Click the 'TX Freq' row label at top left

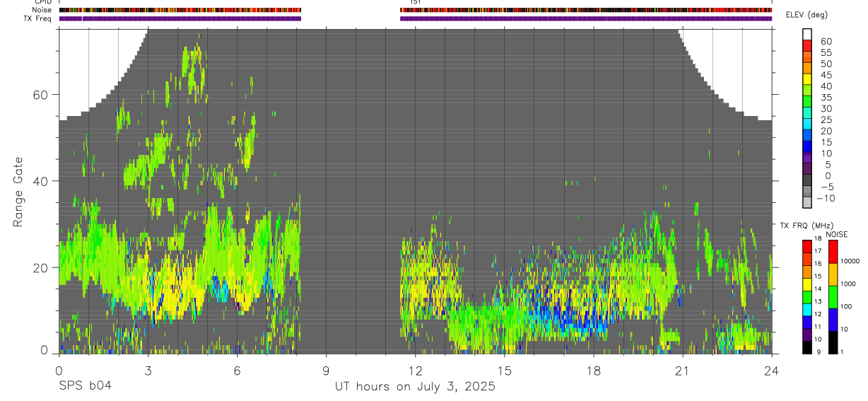38,18
